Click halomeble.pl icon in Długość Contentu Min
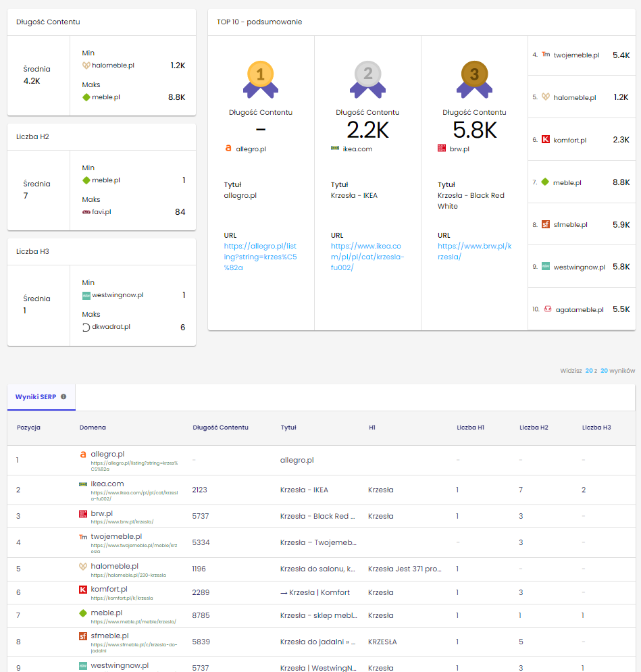 pos(86,66)
